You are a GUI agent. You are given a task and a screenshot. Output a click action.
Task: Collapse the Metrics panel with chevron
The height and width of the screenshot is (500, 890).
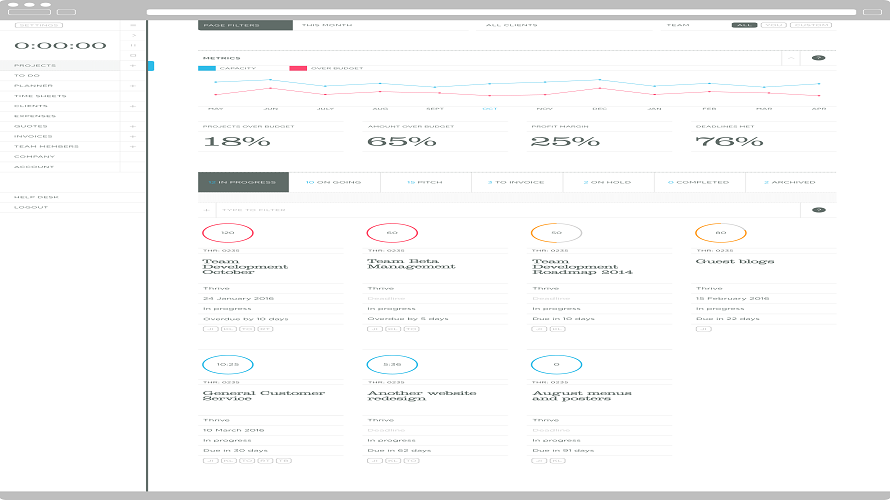pos(791,58)
